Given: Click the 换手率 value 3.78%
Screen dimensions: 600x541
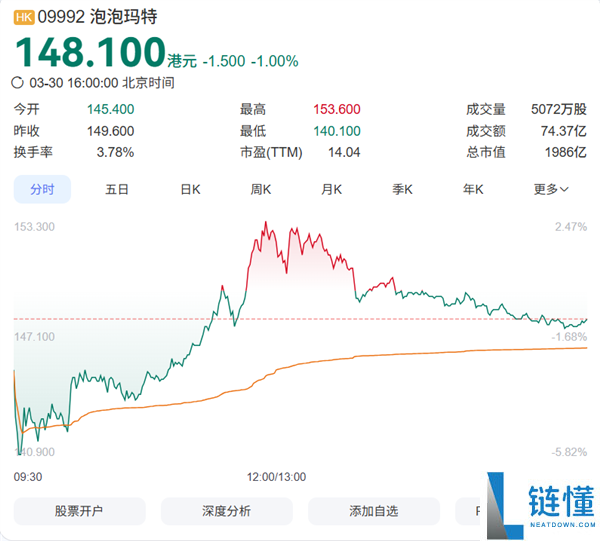Looking at the screenshot, I should [x=115, y=153].
